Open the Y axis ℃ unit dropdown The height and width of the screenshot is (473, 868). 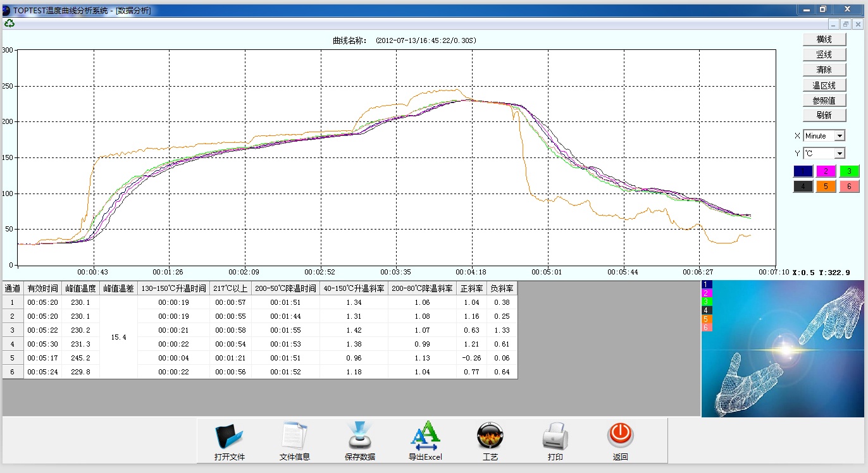coord(840,154)
